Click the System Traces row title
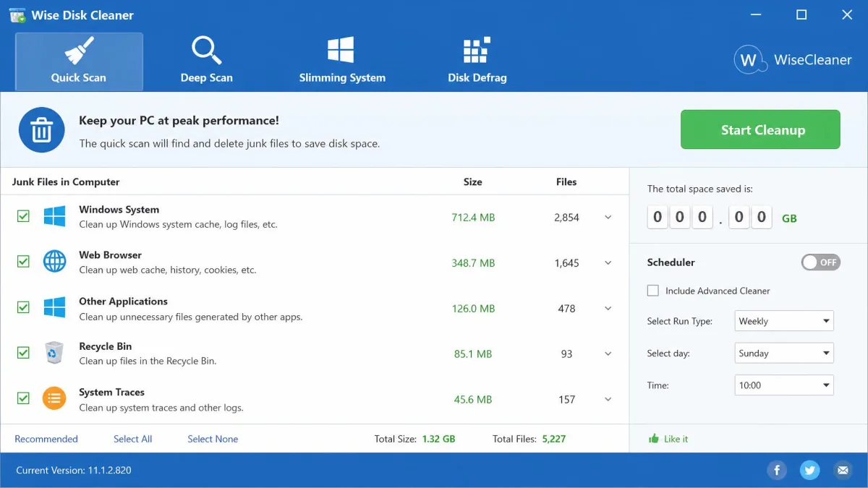 (x=112, y=393)
